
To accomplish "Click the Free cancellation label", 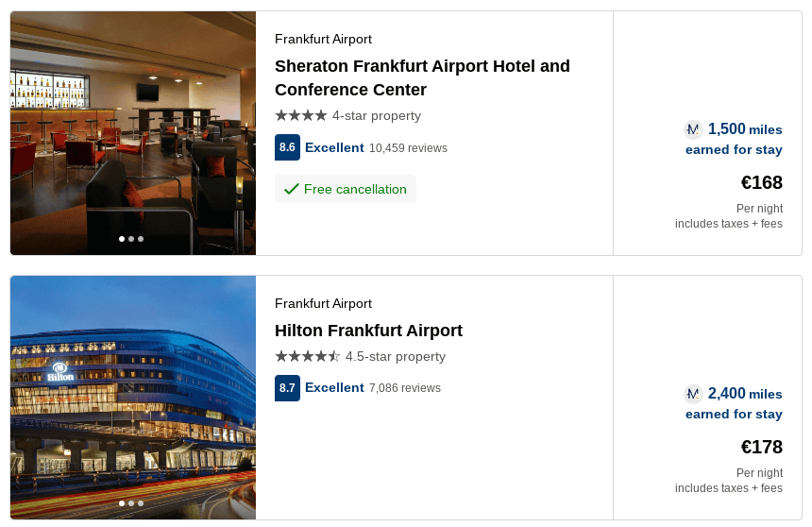I will click(355, 189).
